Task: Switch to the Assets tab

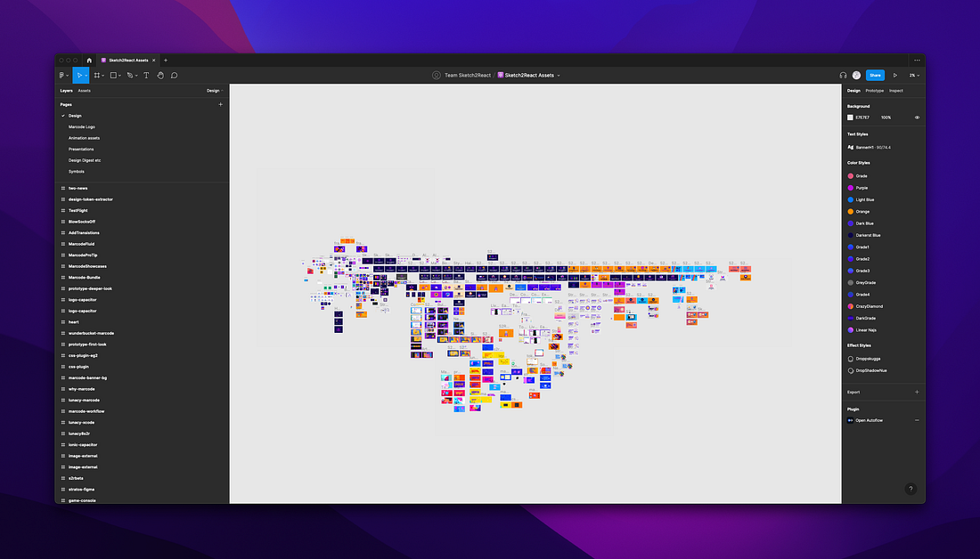Action: pos(84,90)
